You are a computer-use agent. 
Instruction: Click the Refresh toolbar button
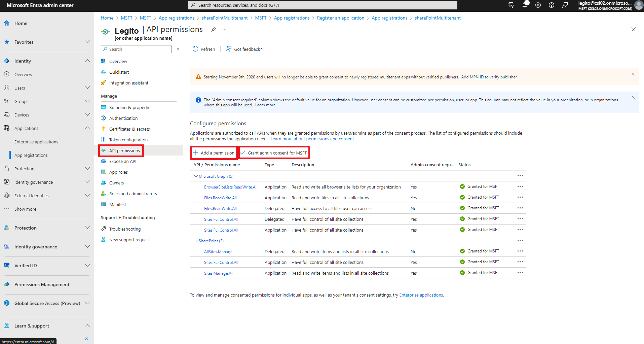click(x=204, y=49)
